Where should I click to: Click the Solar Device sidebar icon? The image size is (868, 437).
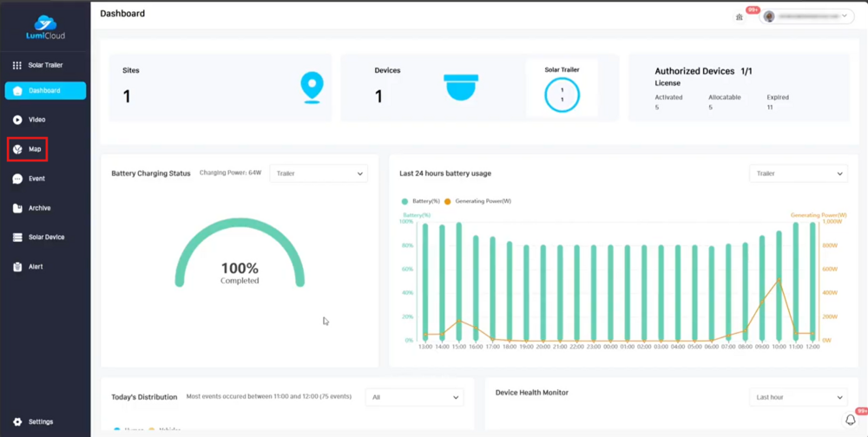click(x=17, y=238)
